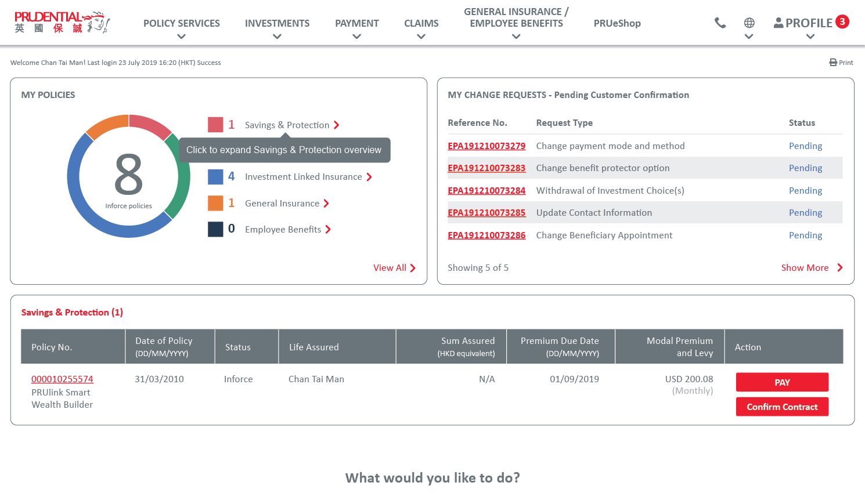The width and height of the screenshot is (865, 504).
Task: Click the arrow next to Show More
Action: (x=839, y=267)
